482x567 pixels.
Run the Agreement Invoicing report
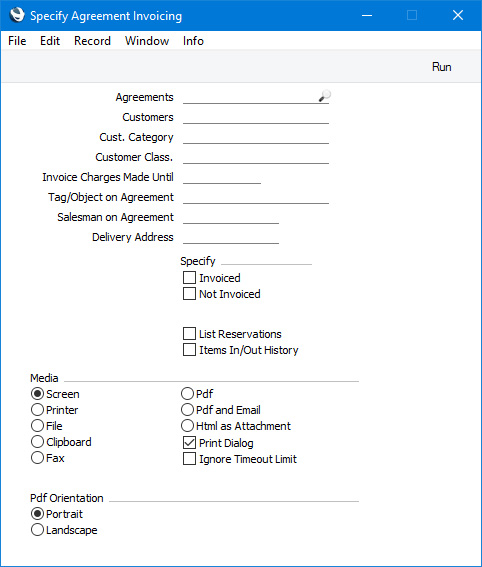(x=442, y=67)
